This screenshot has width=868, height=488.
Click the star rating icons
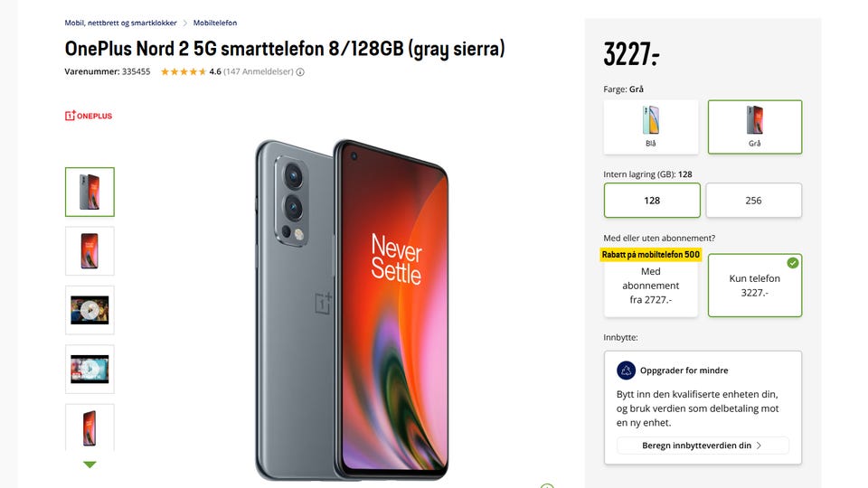click(184, 72)
